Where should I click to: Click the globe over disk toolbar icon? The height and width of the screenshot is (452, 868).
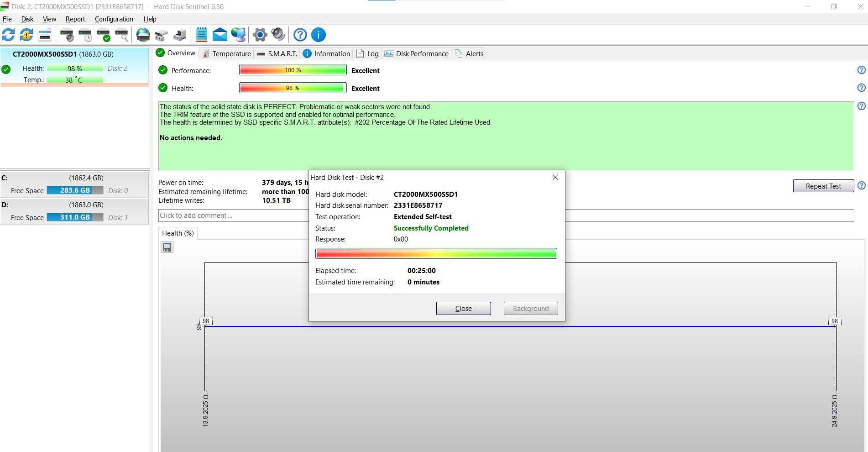(143, 35)
